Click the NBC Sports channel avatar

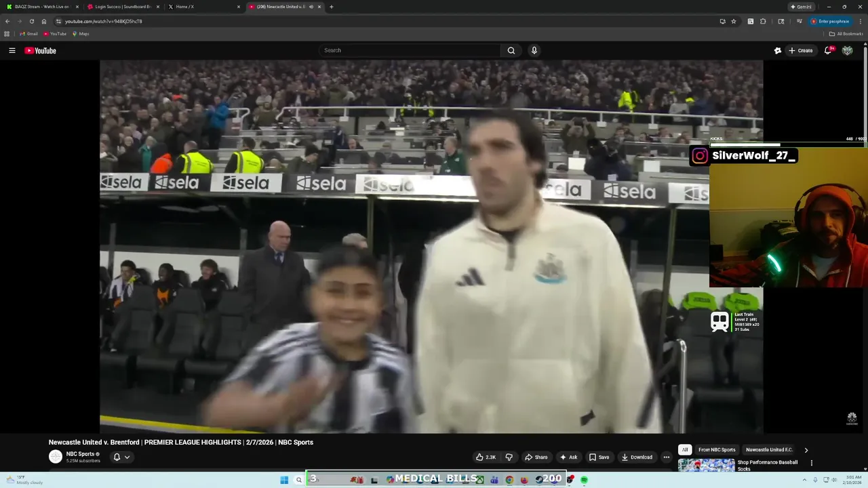(56, 457)
